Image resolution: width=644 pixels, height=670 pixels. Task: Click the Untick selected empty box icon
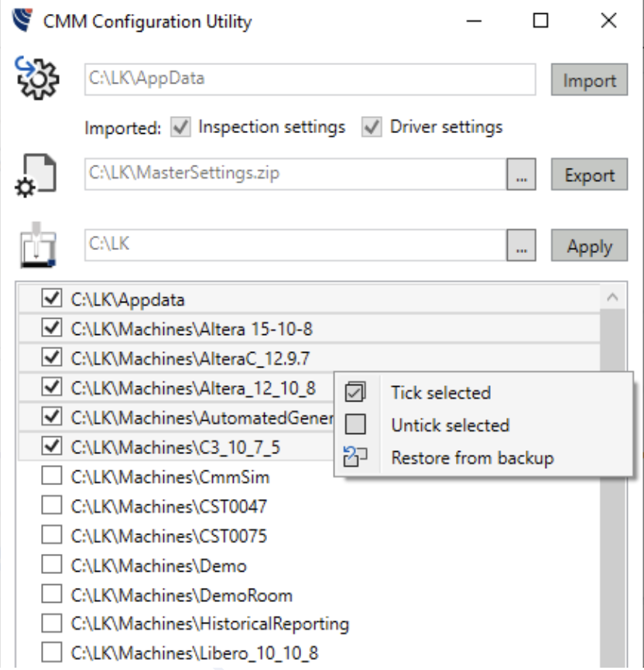pos(355,424)
